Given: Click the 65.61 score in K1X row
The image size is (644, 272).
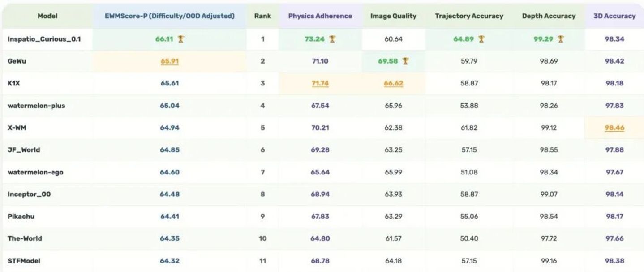Looking at the screenshot, I should click(170, 84).
